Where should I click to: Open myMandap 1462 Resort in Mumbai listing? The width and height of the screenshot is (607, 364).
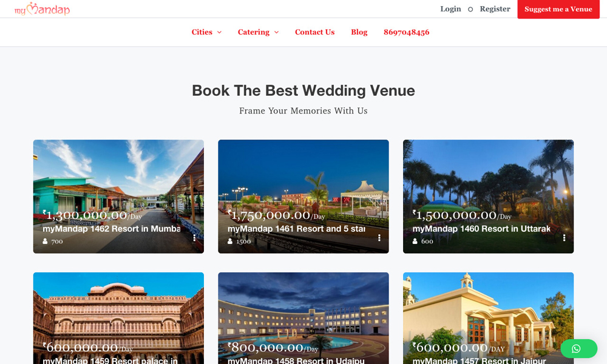click(112, 229)
